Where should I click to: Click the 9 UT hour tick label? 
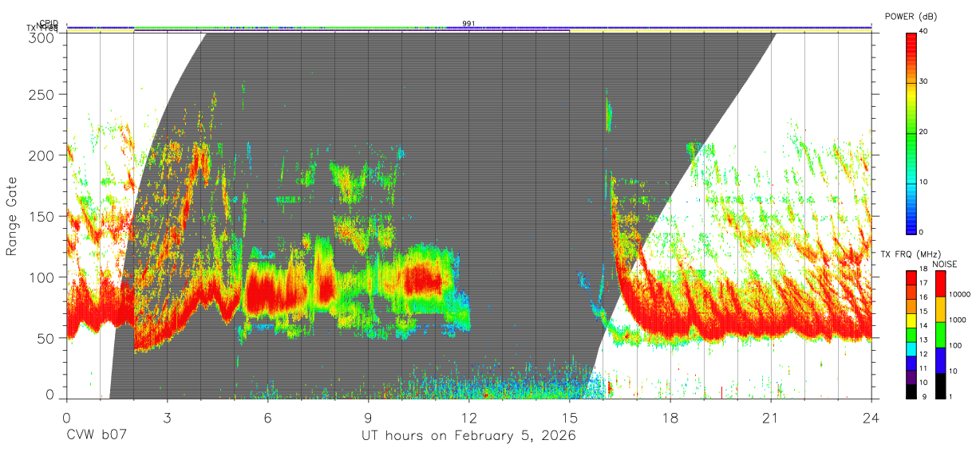pyautogui.click(x=368, y=416)
